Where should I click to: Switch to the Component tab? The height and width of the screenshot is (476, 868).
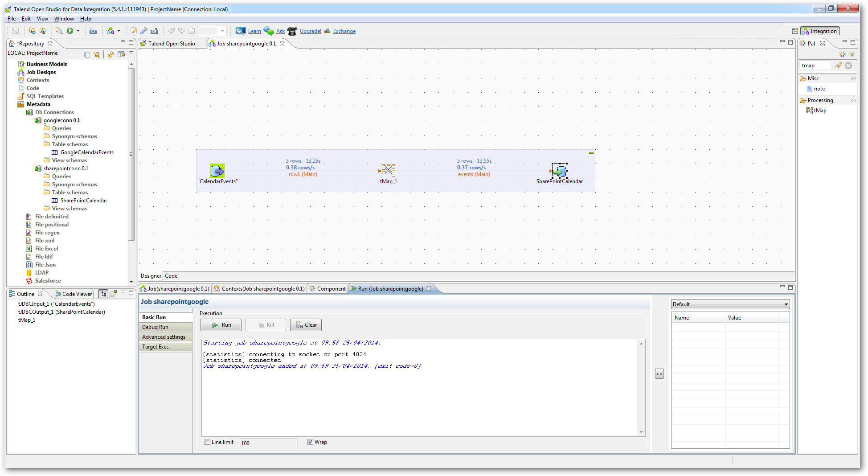(x=331, y=289)
